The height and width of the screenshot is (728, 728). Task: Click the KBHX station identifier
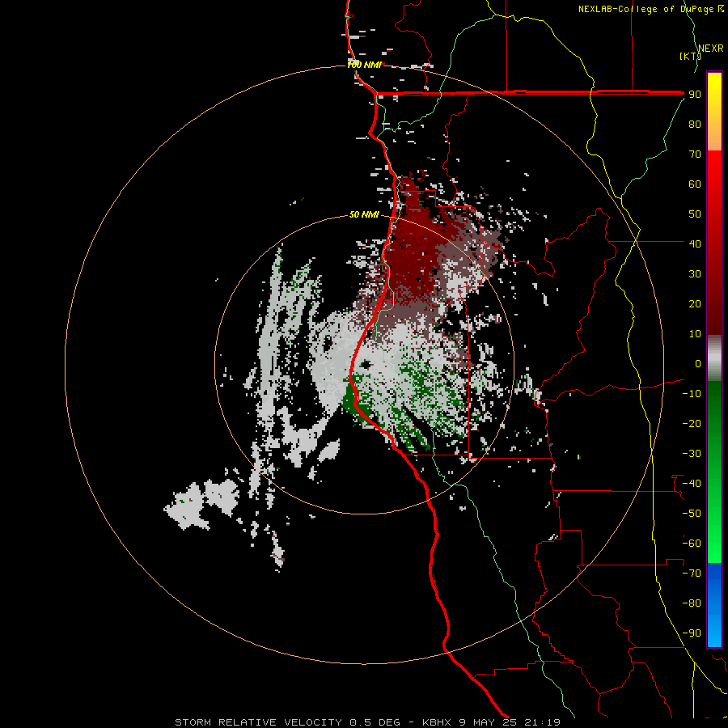click(437, 722)
